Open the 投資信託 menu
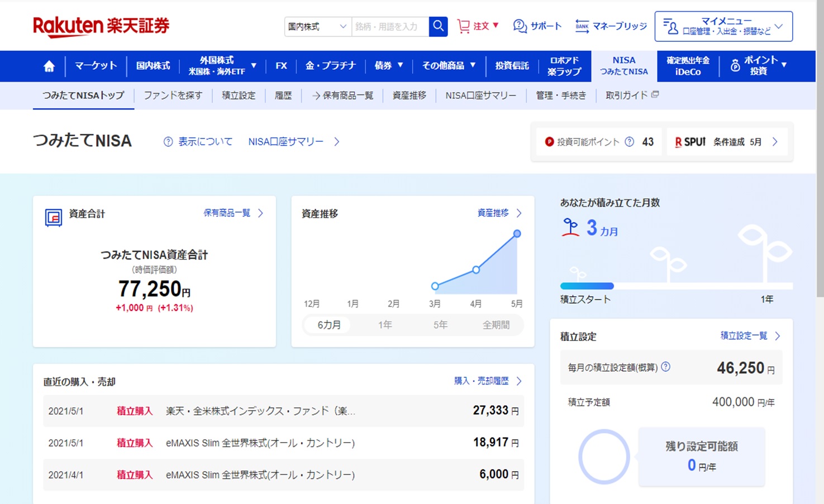 pos(512,66)
